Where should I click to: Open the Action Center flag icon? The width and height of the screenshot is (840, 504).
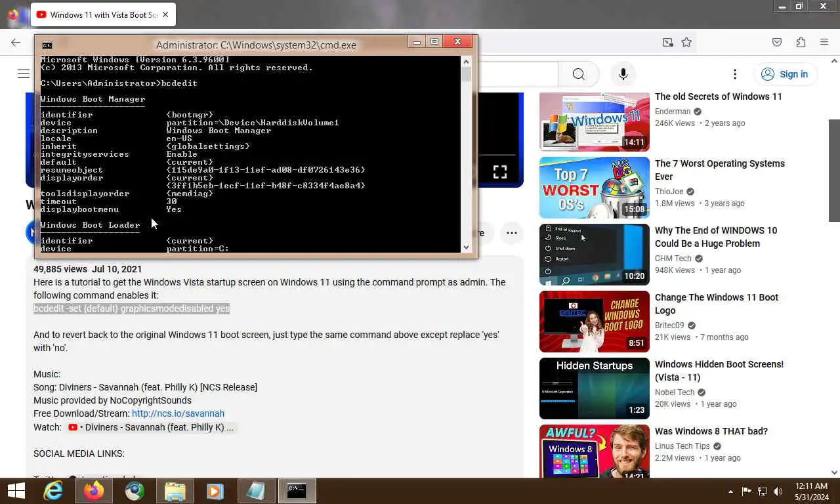(x=747, y=492)
